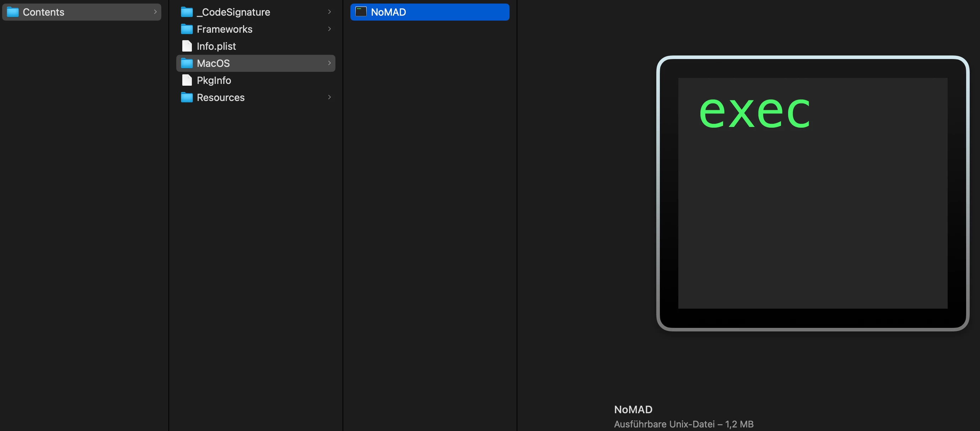Open MacOS folder chevron

329,63
